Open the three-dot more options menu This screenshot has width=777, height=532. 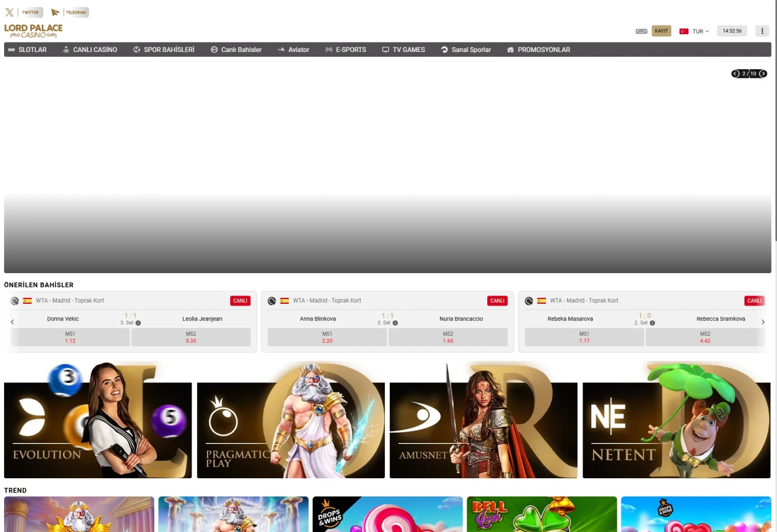coord(762,31)
